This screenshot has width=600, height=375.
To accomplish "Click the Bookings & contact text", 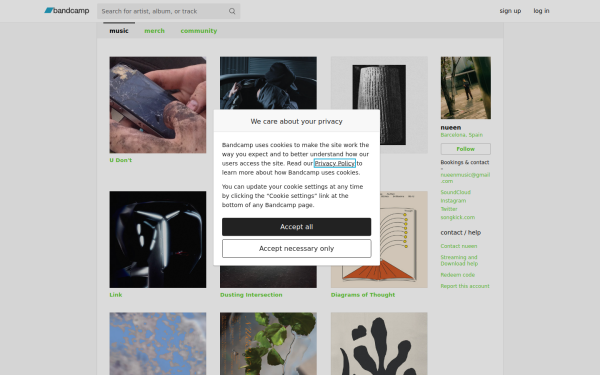I will 465,162.
